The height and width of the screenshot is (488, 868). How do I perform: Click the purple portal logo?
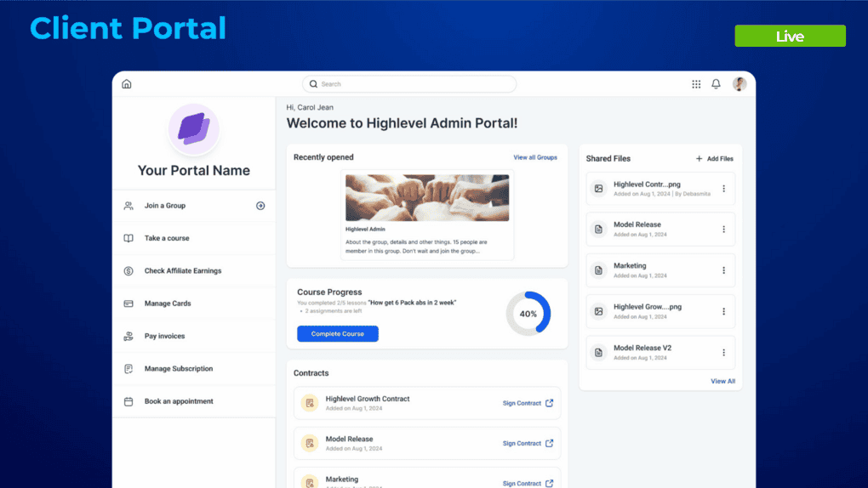194,129
